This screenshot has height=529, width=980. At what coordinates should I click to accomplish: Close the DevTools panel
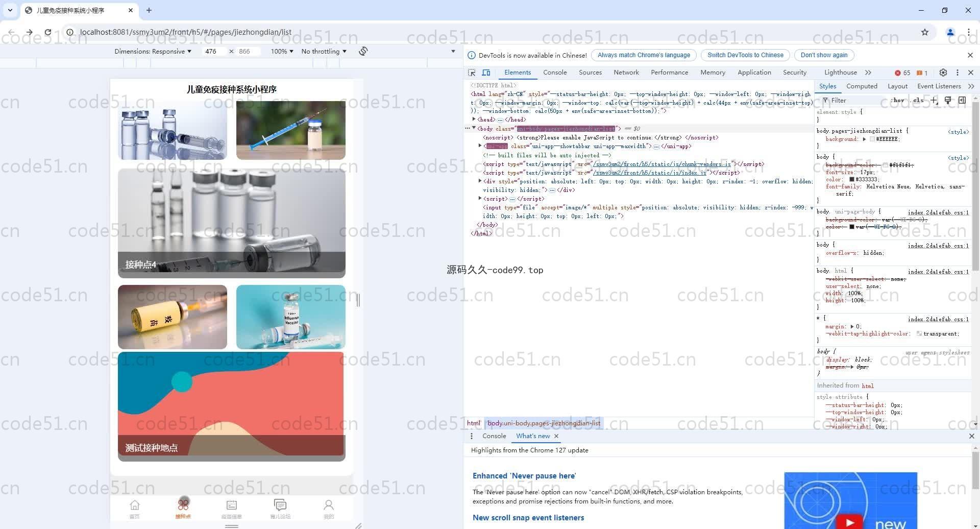[x=971, y=73]
